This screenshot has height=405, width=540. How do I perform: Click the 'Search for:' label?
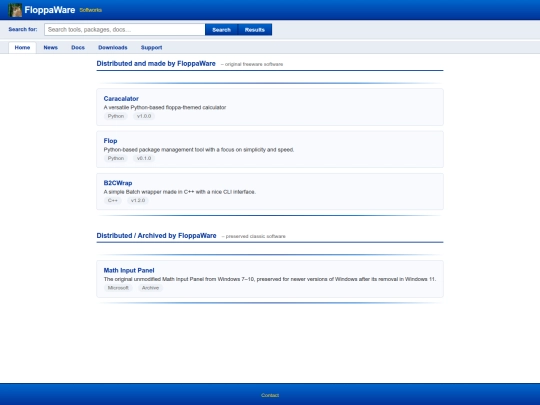[x=23, y=29]
